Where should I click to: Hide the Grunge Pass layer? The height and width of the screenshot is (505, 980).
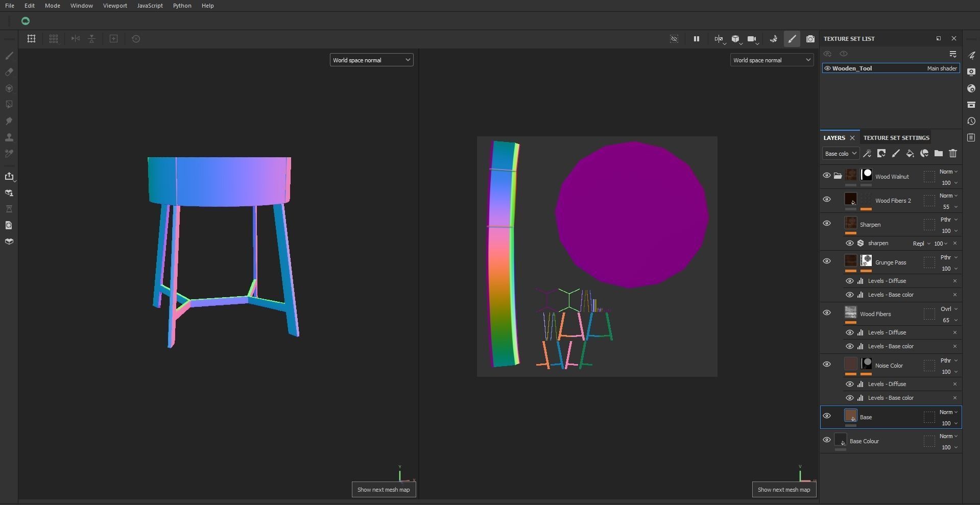827,261
